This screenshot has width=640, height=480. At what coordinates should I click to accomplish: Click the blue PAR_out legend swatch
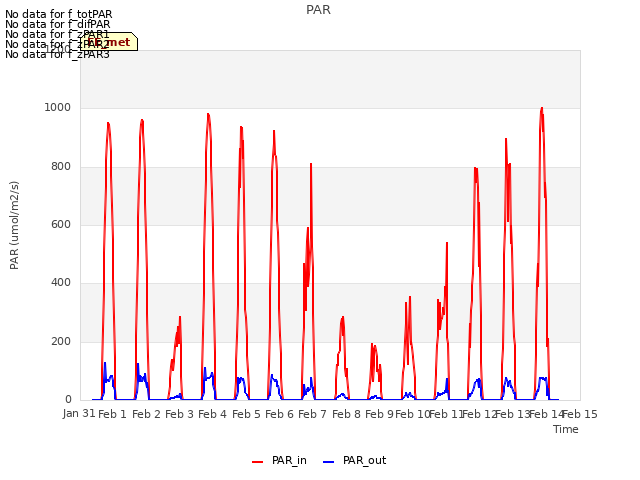pos(329,462)
